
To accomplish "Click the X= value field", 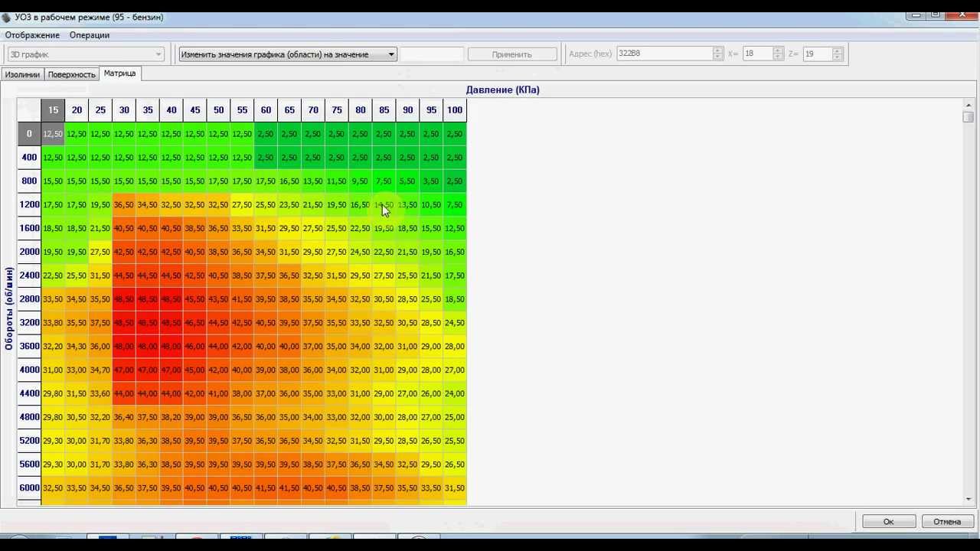I will tap(757, 54).
